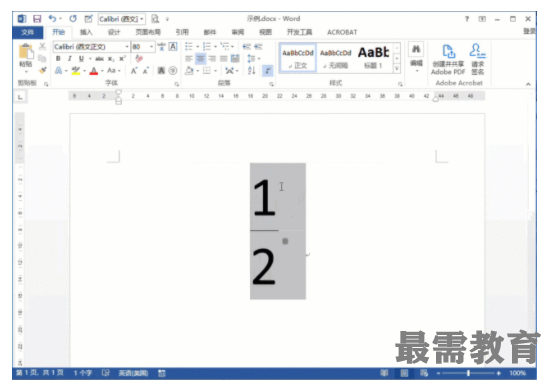Toggle Center alignment
Image resolution: width=547 pixels, height=387 pixels.
click(x=200, y=58)
